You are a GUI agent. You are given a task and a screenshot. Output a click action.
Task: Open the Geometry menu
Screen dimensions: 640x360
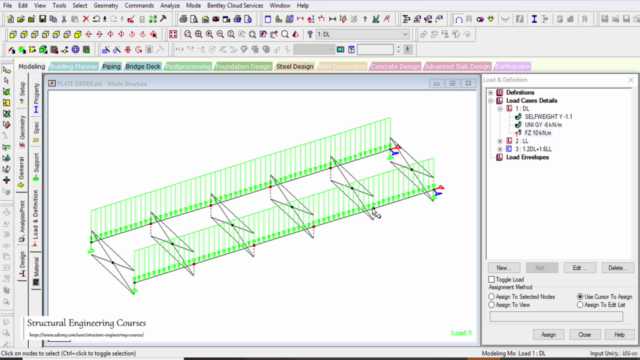pyautogui.click(x=106, y=6)
